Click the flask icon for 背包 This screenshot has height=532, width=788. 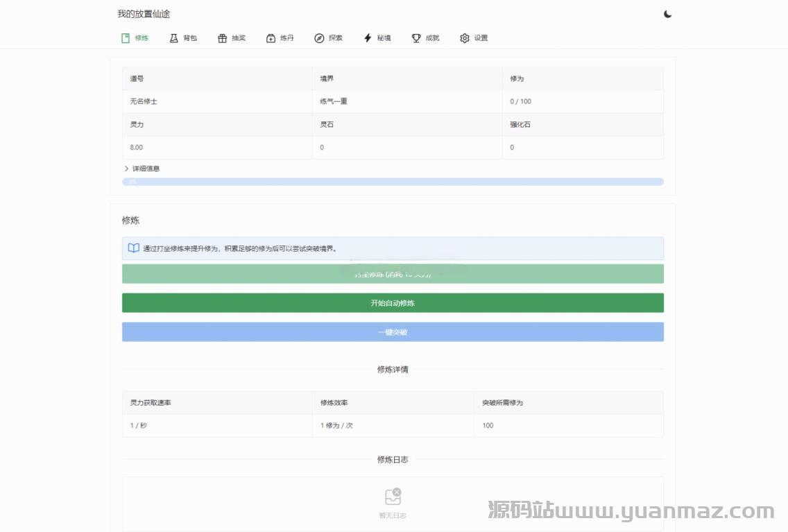pos(174,38)
